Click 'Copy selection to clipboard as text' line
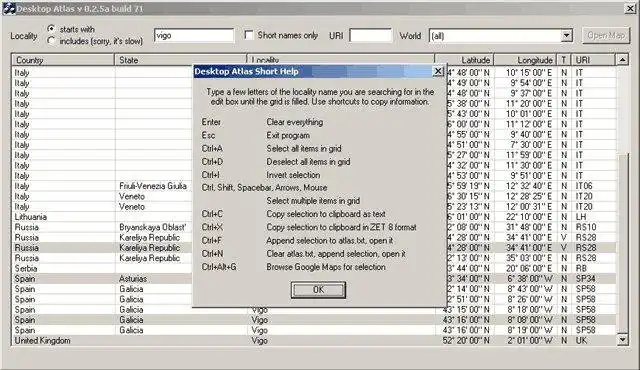 [326, 214]
